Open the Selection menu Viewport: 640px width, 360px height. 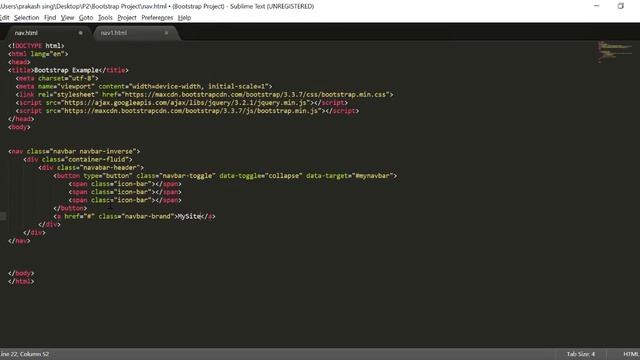pyautogui.click(x=27, y=18)
